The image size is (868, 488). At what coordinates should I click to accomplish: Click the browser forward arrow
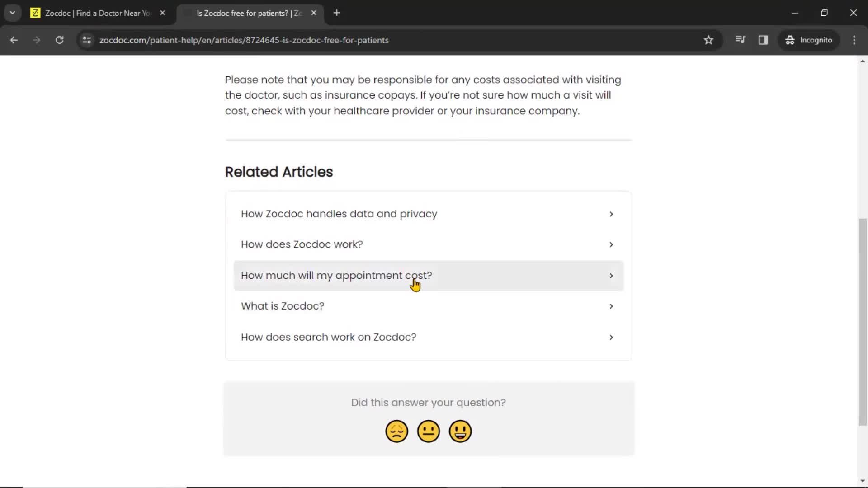37,40
